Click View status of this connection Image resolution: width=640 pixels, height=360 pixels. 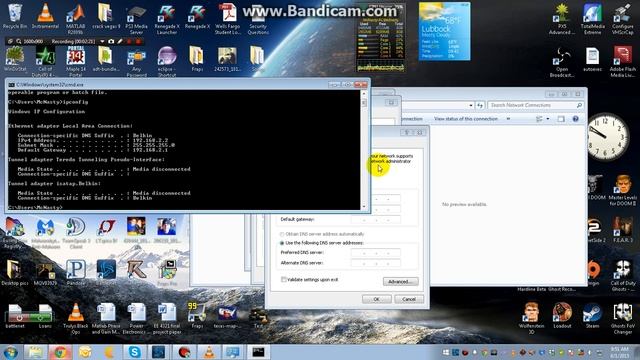[466, 119]
